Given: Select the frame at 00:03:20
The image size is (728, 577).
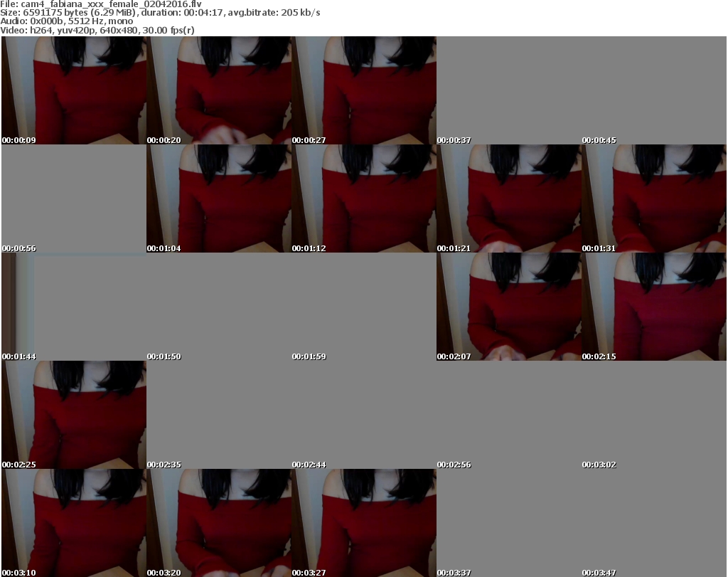Looking at the screenshot, I should pos(219,523).
